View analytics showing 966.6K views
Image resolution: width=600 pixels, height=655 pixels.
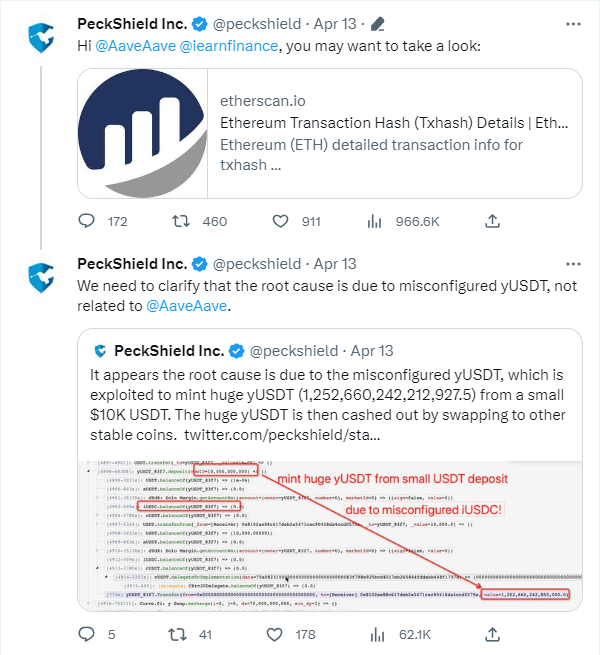pyautogui.click(x=374, y=221)
